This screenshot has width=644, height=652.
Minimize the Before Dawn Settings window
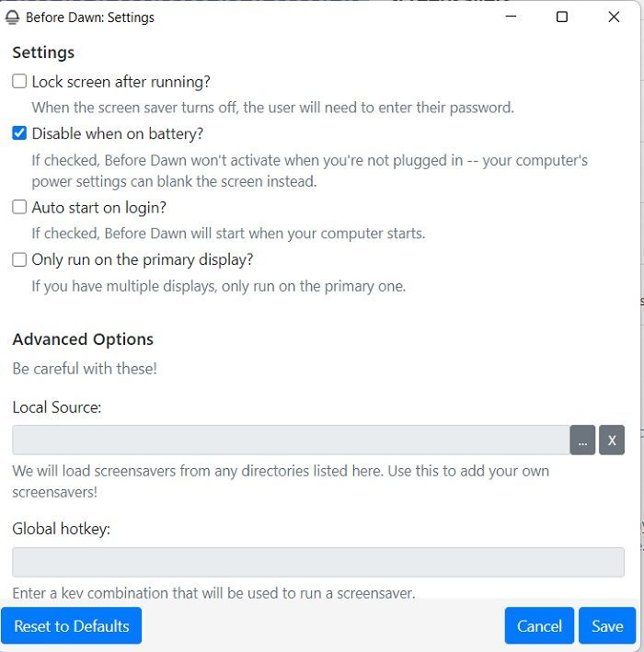click(x=511, y=17)
